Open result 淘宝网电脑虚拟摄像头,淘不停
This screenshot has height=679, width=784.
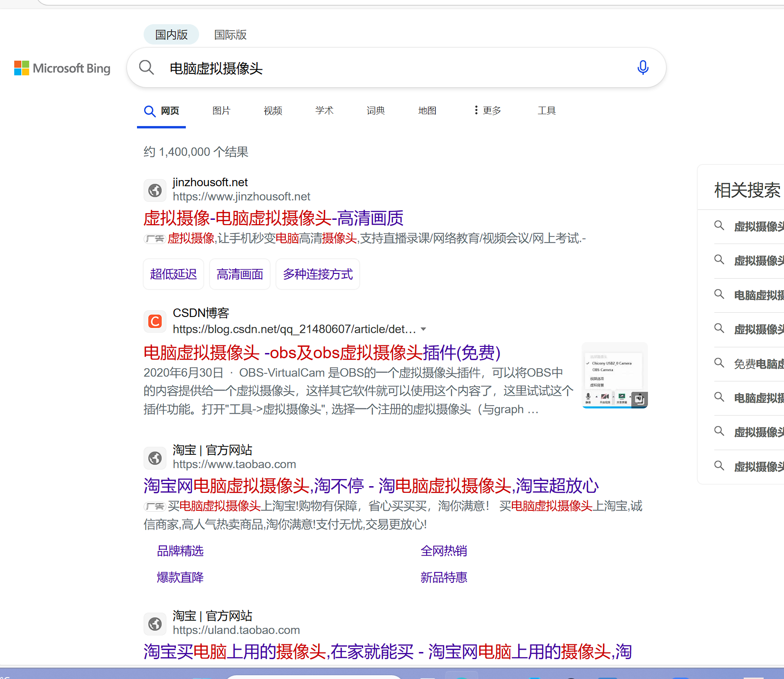click(371, 486)
